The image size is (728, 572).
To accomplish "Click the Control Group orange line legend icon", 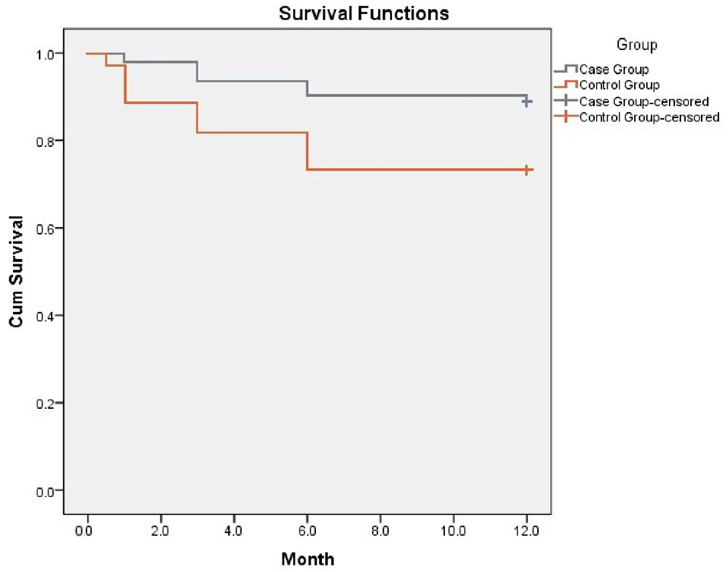I will point(566,84).
